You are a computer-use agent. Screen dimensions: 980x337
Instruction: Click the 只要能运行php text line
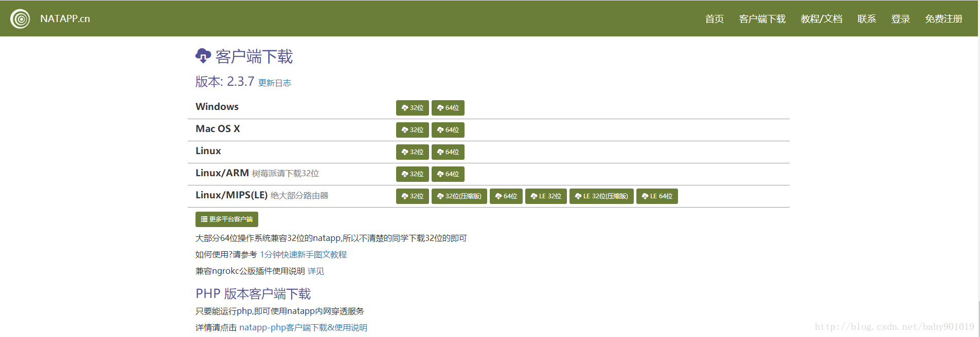280,311
